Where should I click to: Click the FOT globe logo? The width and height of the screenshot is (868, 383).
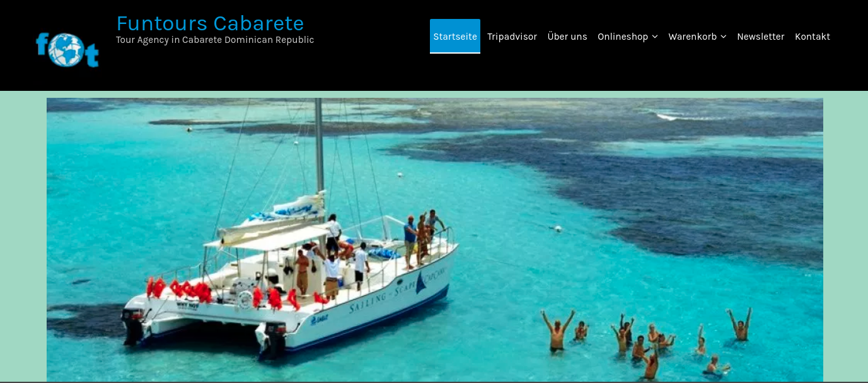tap(67, 50)
